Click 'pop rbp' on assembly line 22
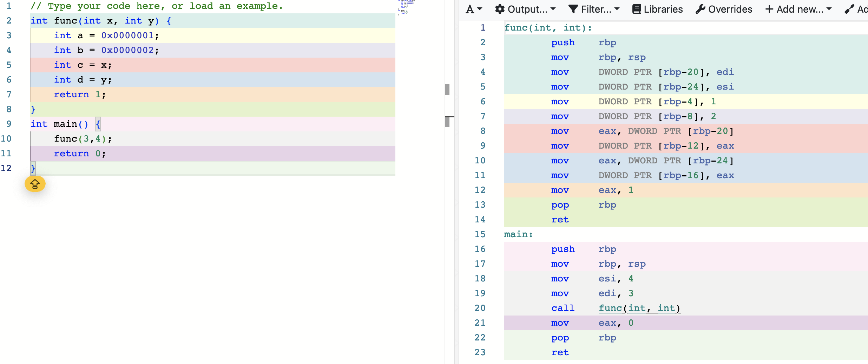Viewport: 868px width, 364px height. 584,338
